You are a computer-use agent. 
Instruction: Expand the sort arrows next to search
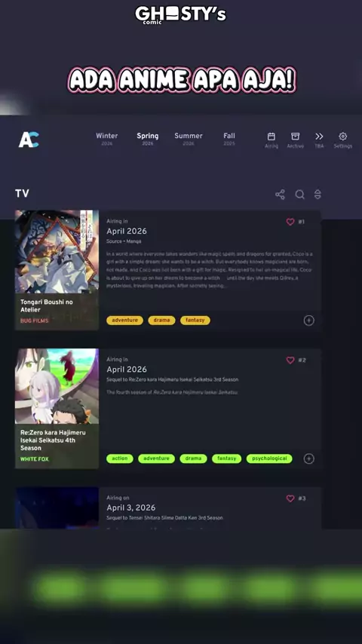click(x=318, y=195)
